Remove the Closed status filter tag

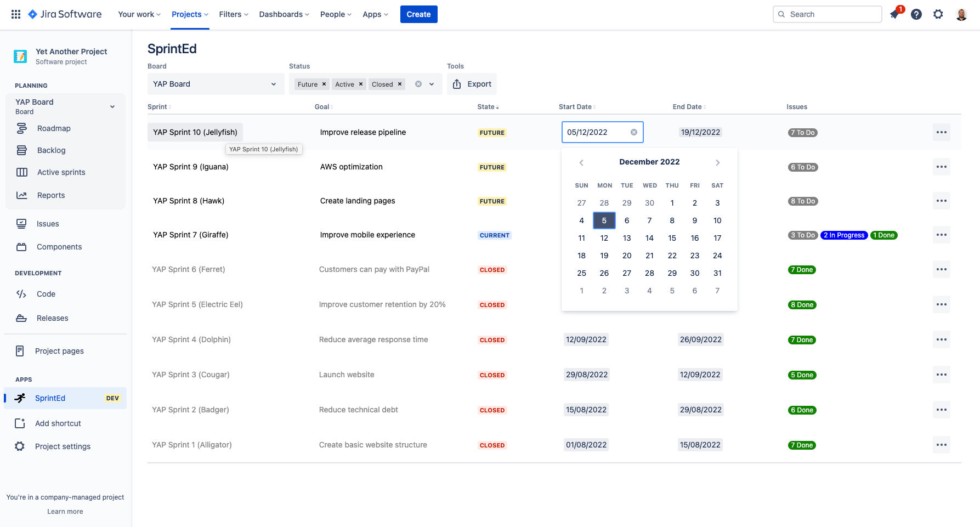coord(400,84)
